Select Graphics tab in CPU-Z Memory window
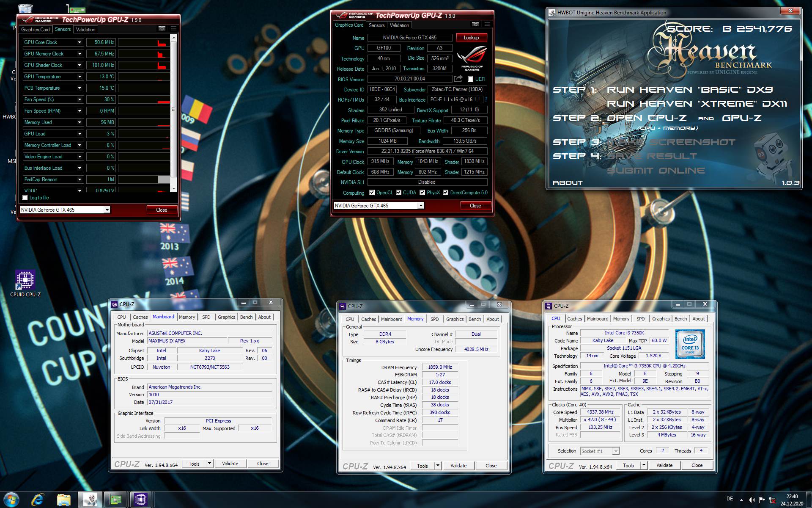 pos(455,319)
